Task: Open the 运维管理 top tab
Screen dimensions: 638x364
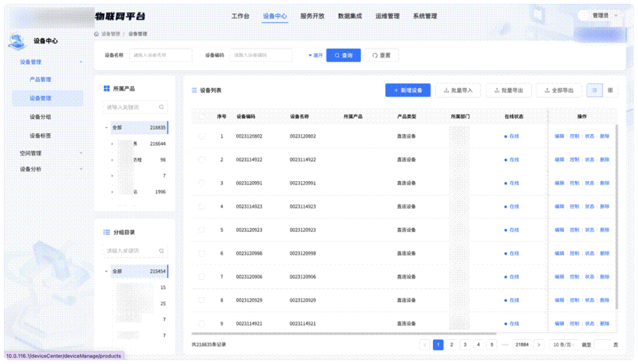Action: [387, 16]
